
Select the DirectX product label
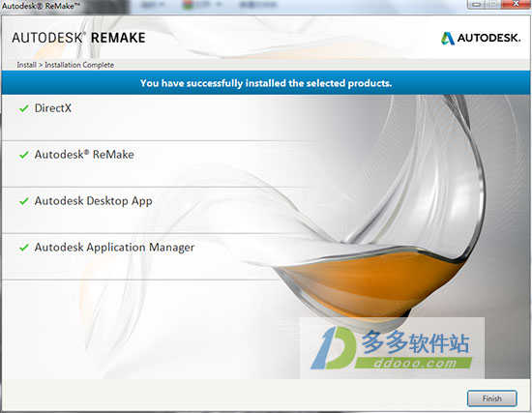53,108
